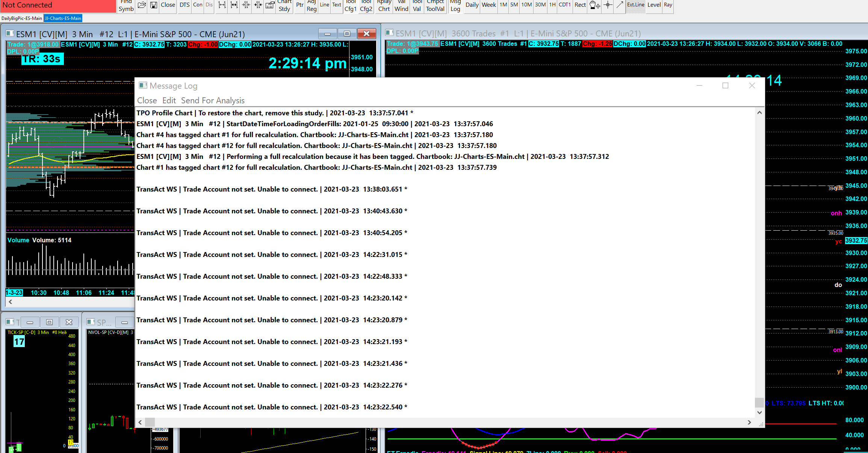Image resolution: width=868 pixels, height=453 pixels.
Task: Click Send For Analysis in Message Log
Action: (212, 100)
